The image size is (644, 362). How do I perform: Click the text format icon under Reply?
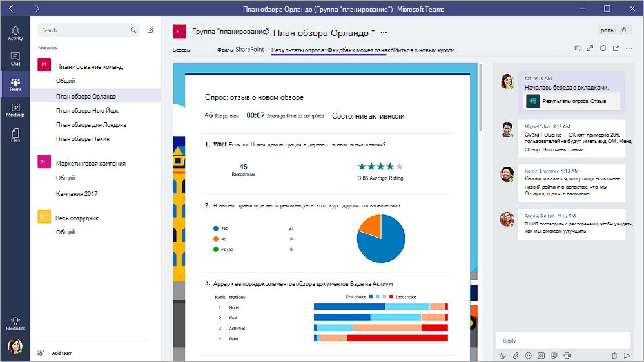(503, 356)
